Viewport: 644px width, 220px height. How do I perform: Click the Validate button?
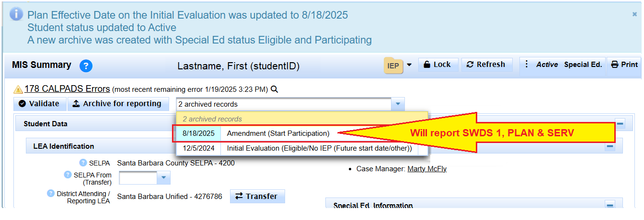pyautogui.click(x=39, y=104)
